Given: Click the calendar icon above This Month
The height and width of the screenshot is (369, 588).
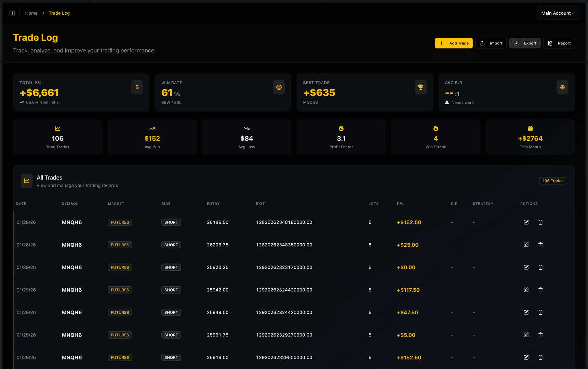Looking at the screenshot, I should (530, 128).
